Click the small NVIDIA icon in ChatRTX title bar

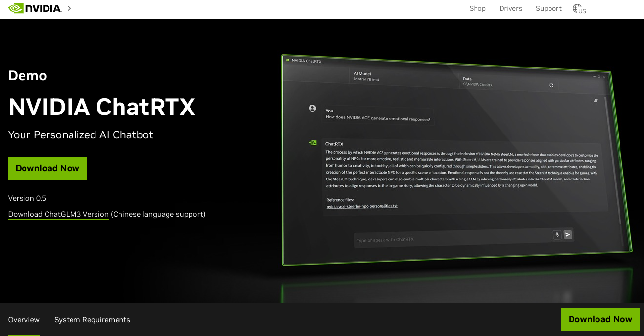pyautogui.click(x=287, y=60)
